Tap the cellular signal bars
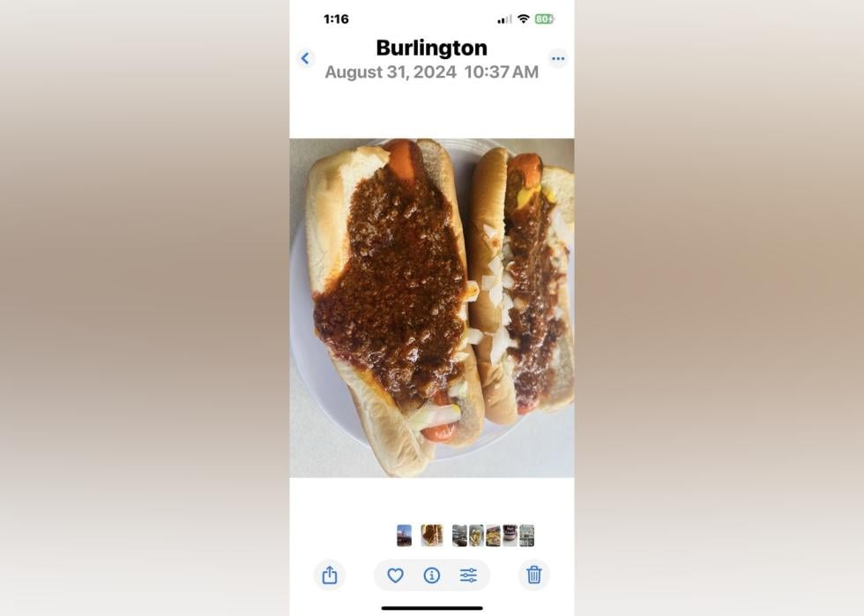Image resolution: width=864 pixels, height=616 pixels. pos(504,19)
